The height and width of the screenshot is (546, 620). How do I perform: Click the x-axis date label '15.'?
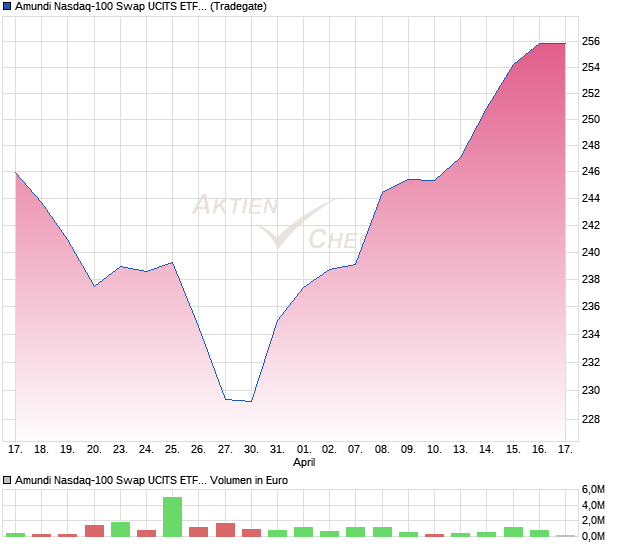coord(513,450)
